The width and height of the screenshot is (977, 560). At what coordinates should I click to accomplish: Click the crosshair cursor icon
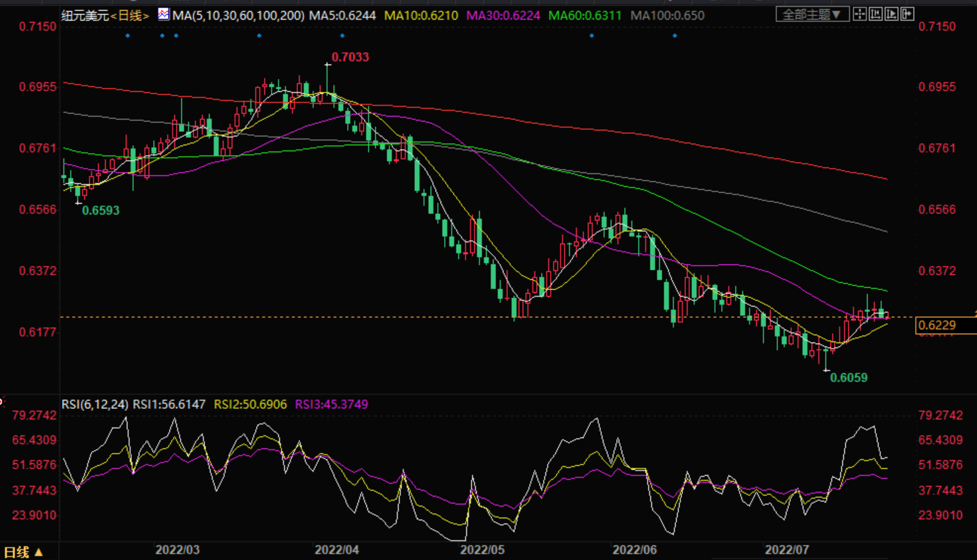(860, 14)
